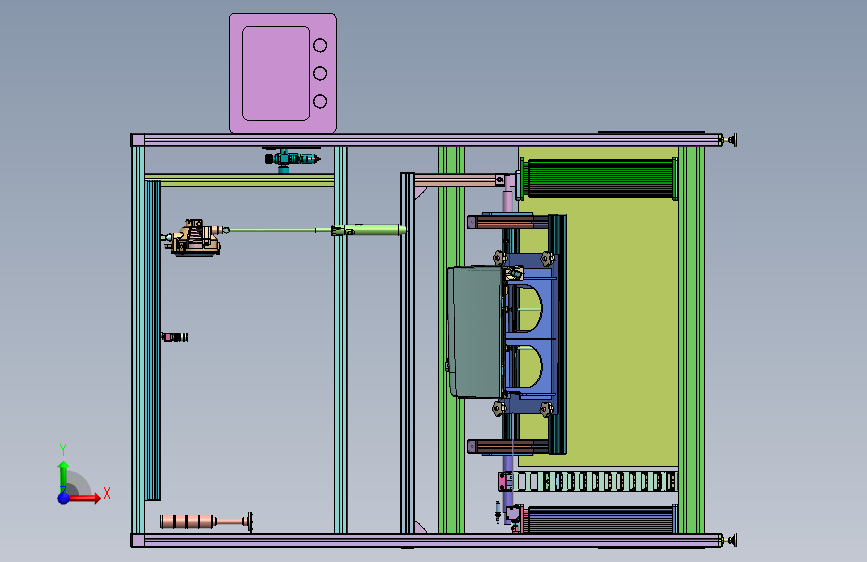Select the top horizontal frame beam
Image resolution: width=867 pixels, height=562 pixels.
[x=426, y=140]
